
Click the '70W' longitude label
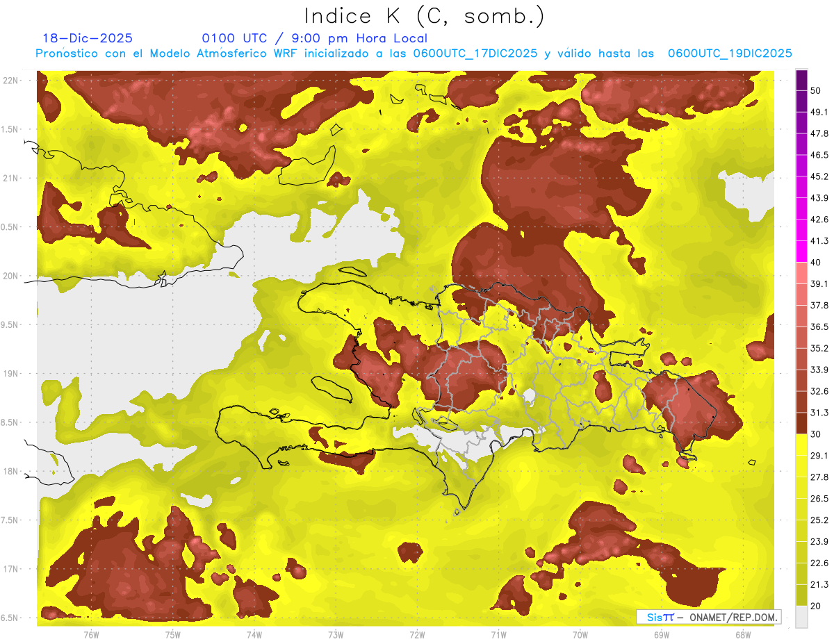pos(580,634)
